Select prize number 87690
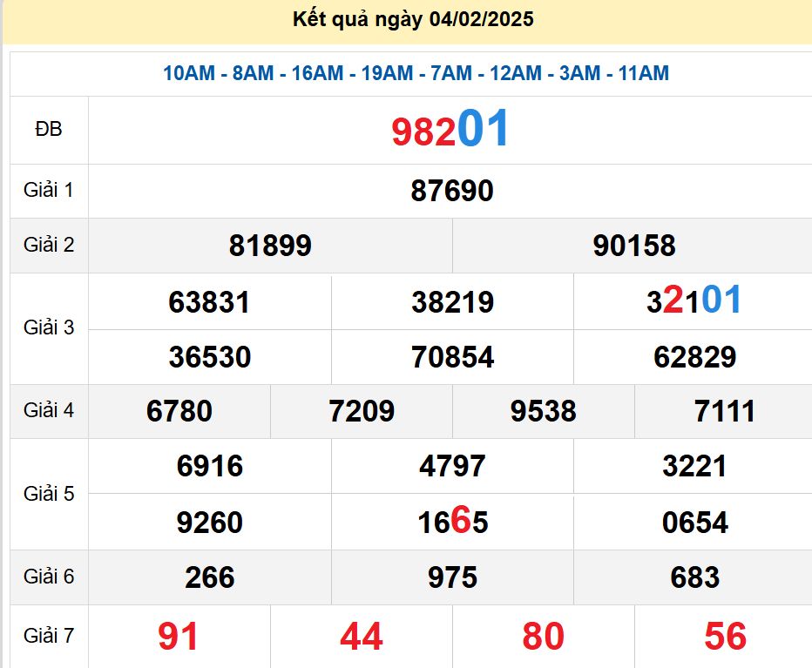The image size is (812, 668). pyautogui.click(x=450, y=192)
